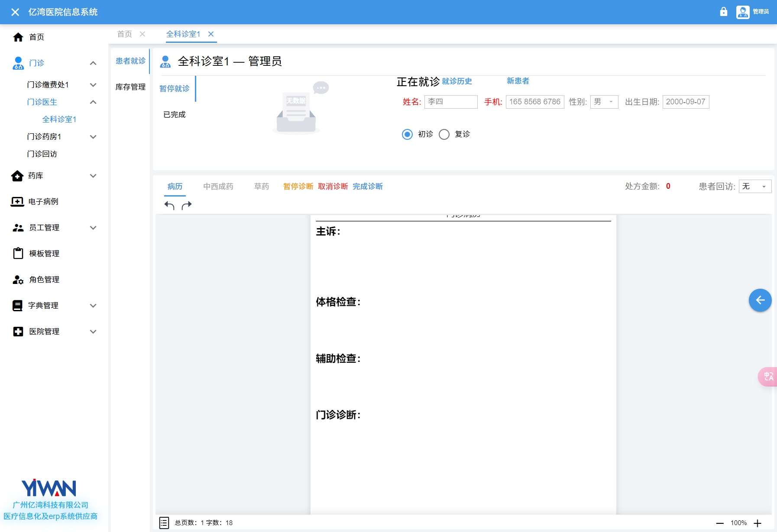Open 门诊回访 in sidebar
The image size is (777, 532).
[x=42, y=154]
